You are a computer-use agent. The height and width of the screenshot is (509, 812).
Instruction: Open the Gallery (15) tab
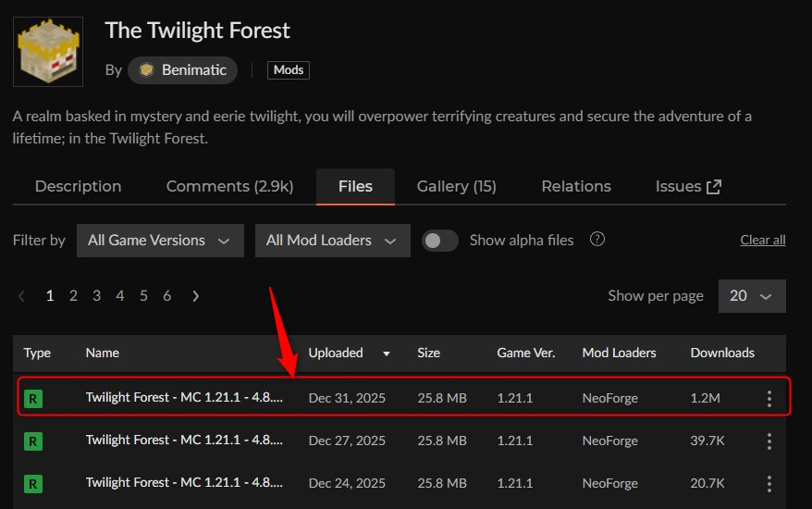pos(457,187)
